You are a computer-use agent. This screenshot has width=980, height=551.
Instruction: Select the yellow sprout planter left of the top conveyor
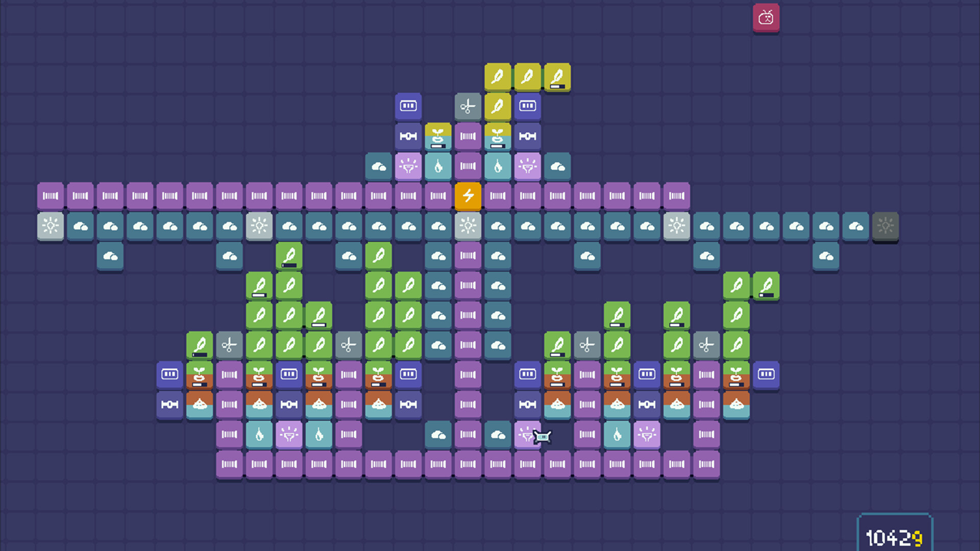[438, 136]
